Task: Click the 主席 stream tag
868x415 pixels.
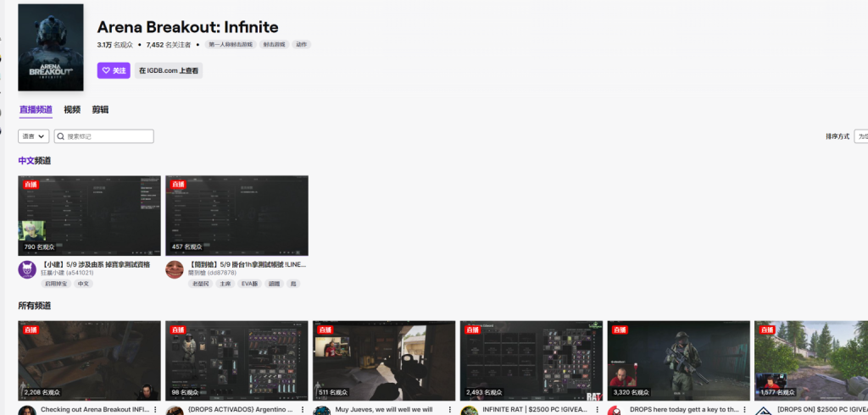Action: tap(225, 284)
